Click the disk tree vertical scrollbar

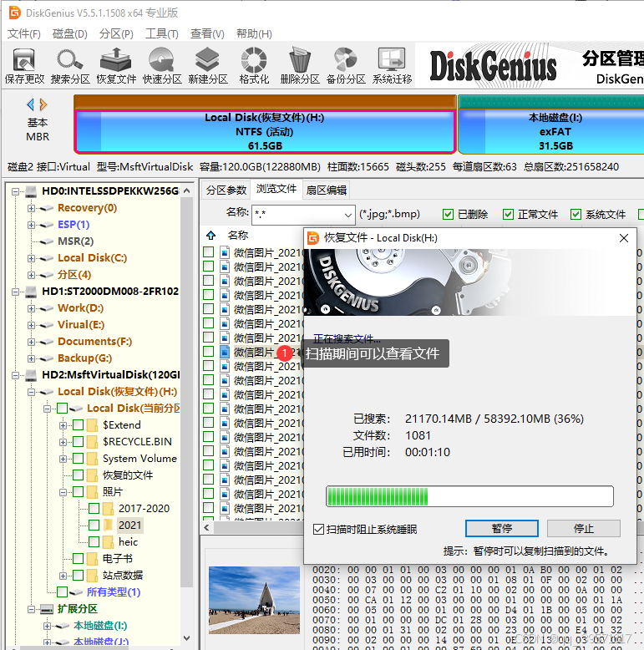click(x=187, y=394)
